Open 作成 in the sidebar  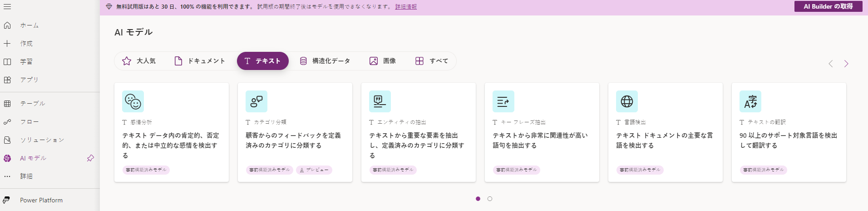50,44
